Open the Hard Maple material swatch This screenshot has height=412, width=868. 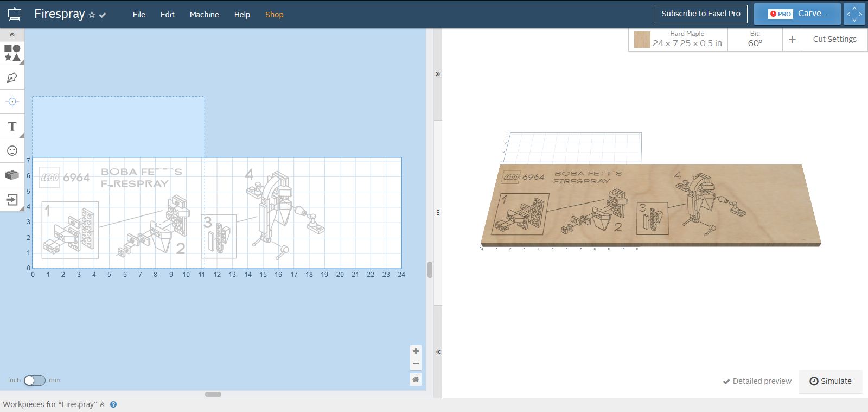[x=642, y=40]
